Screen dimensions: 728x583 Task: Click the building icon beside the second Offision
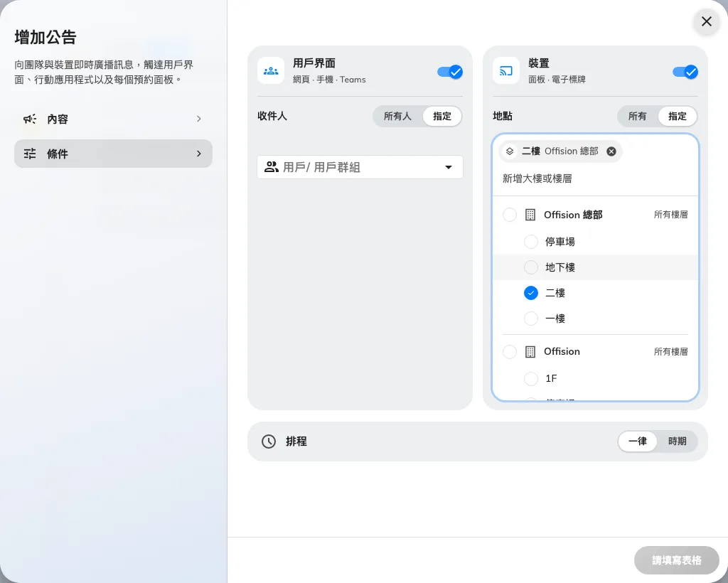click(x=530, y=352)
